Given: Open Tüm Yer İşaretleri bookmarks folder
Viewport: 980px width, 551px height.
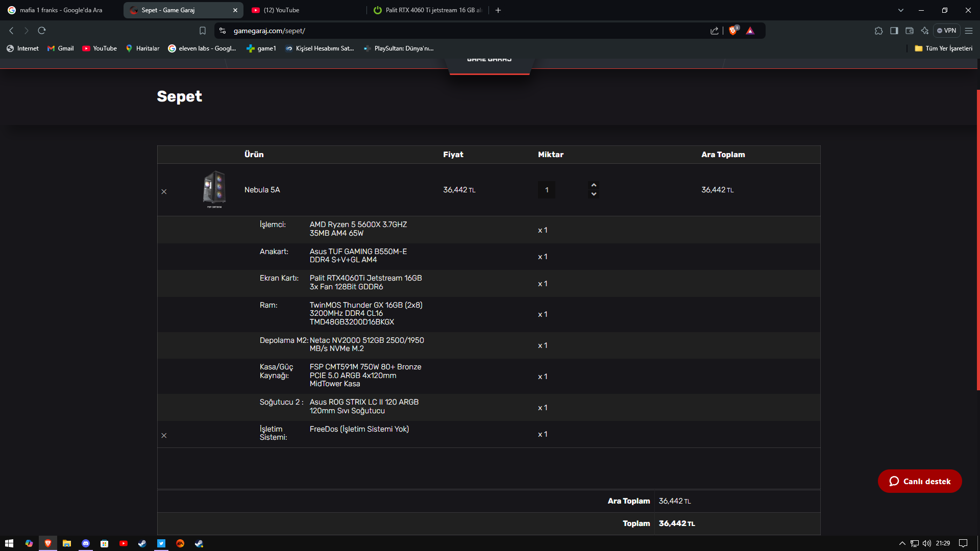Looking at the screenshot, I should click(943, 48).
